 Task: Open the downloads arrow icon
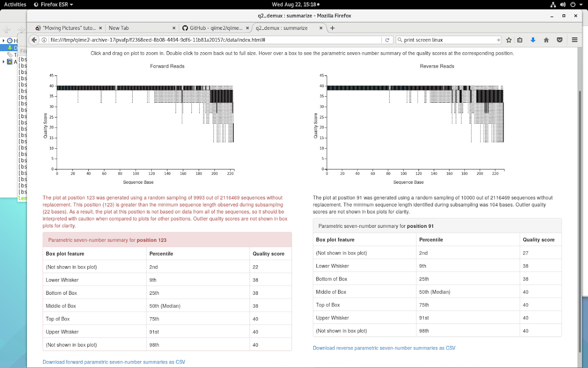533,40
